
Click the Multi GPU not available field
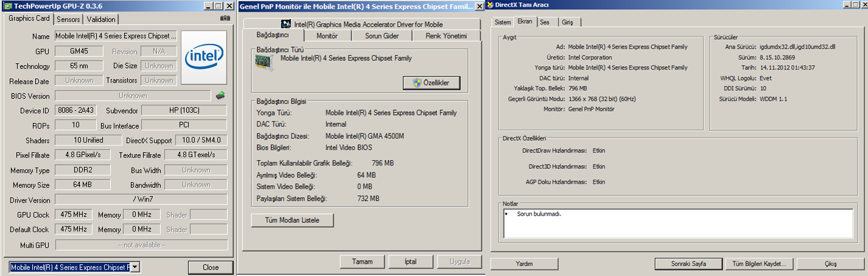141,244
